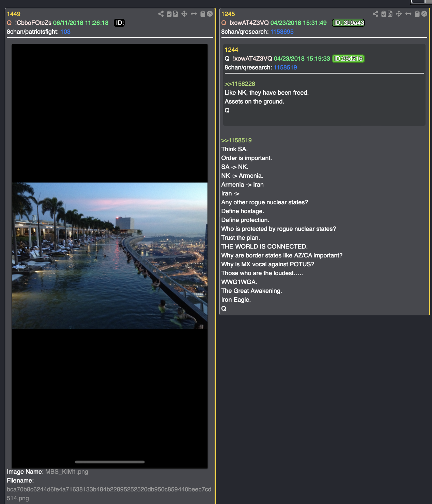Click the 'Iron Eagle.' line

[236, 300]
